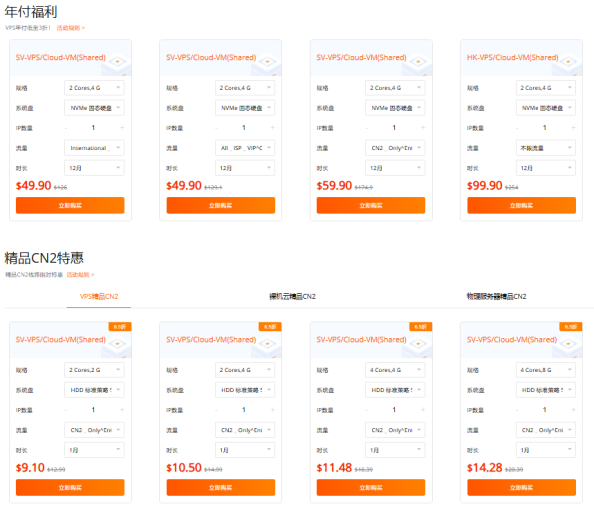Switch to the 裸机云精品CN2 tab
Viewport: 594px width, 511px height.
(292, 297)
